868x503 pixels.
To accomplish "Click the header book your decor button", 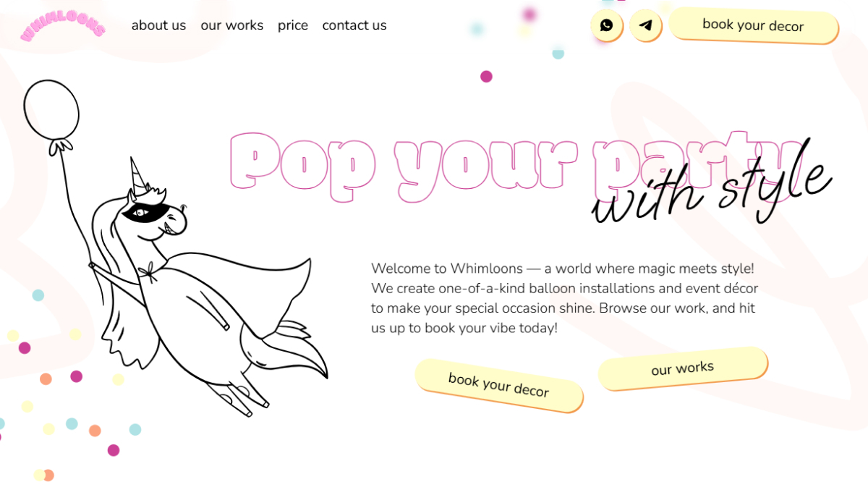I will click(x=754, y=25).
